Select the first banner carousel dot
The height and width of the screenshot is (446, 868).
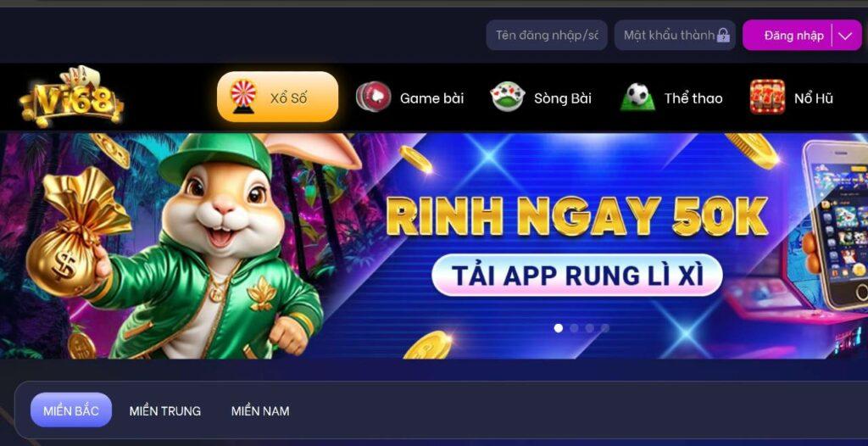pos(559,328)
